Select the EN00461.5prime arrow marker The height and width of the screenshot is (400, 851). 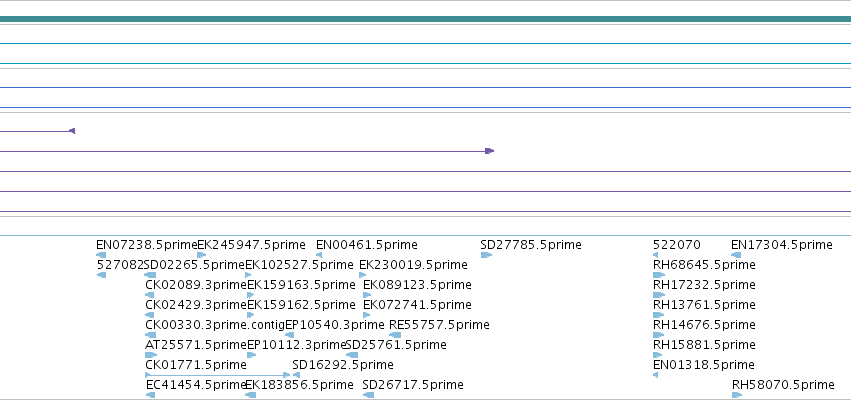click(x=319, y=255)
